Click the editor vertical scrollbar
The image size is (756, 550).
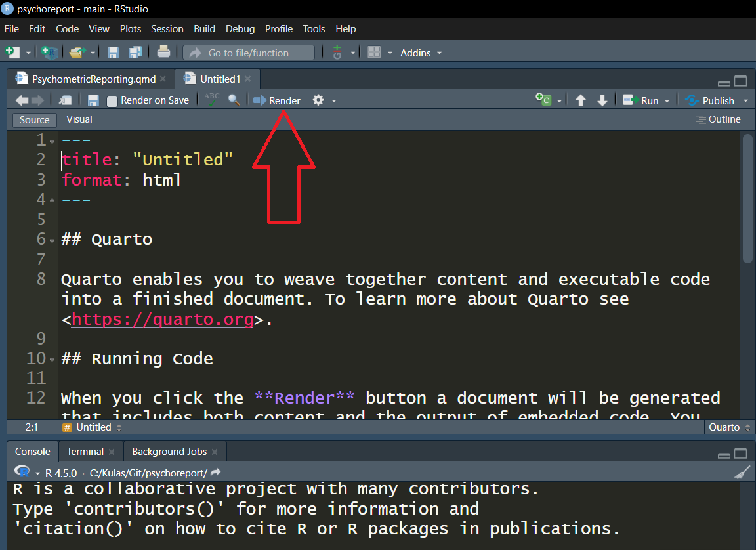point(747,197)
